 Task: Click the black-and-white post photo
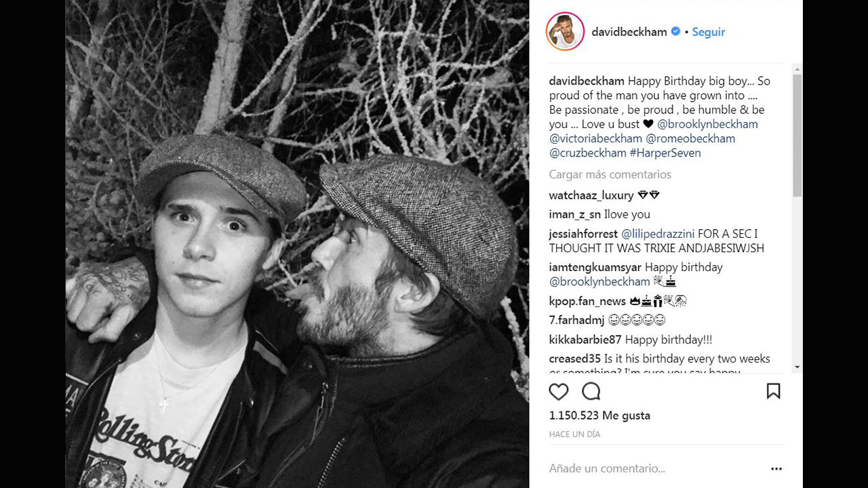pyautogui.click(x=297, y=244)
